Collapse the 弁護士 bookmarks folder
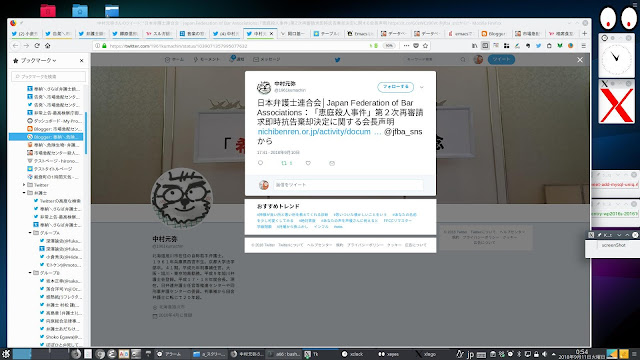The image size is (640, 360). pyautogui.click(x=24, y=193)
